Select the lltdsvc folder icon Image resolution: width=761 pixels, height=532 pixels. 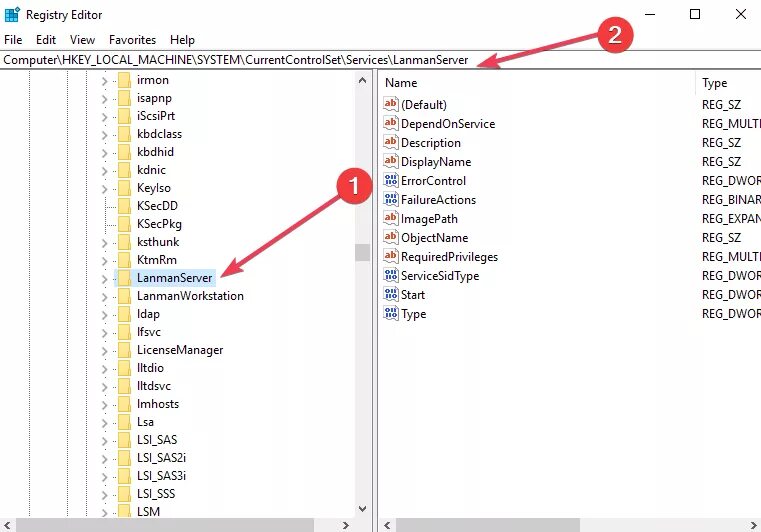[x=124, y=386]
